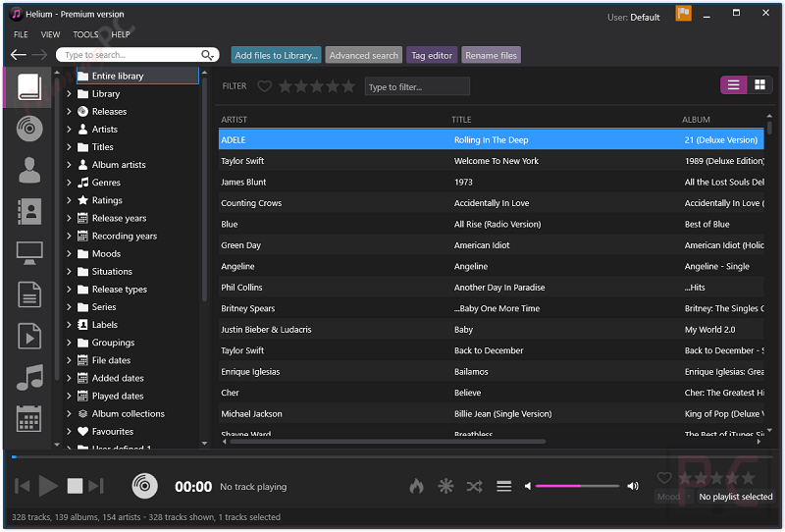Open the TOOLS menu
Image resolution: width=785 pixels, height=532 pixels.
[85, 34]
